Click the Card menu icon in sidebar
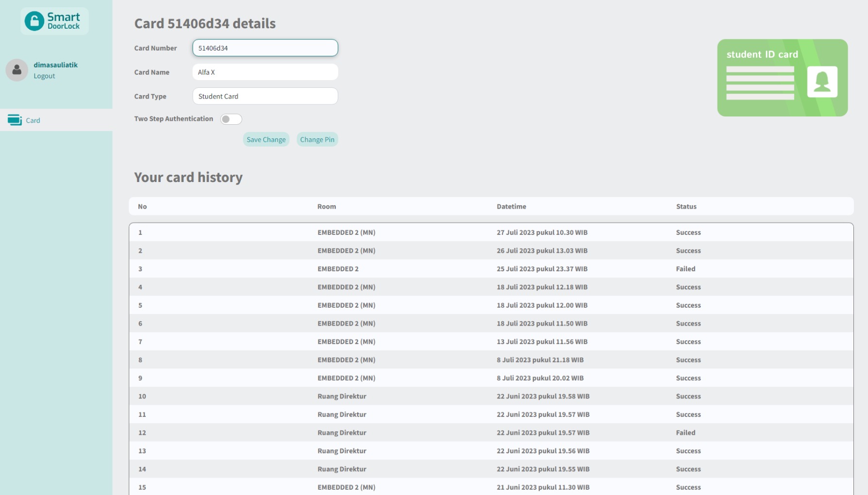868x495 pixels. click(15, 120)
